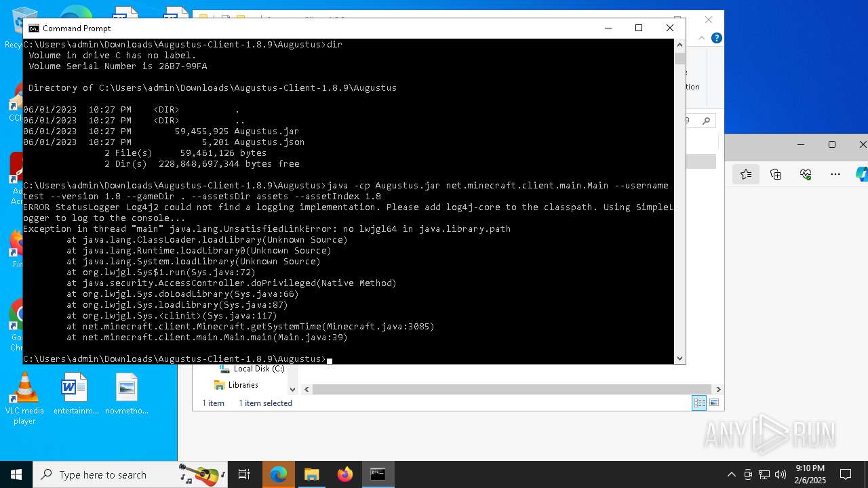868x488 pixels.
Task: Click the Command Prompt scrollbar down arrow
Action: tap(679, 358)
